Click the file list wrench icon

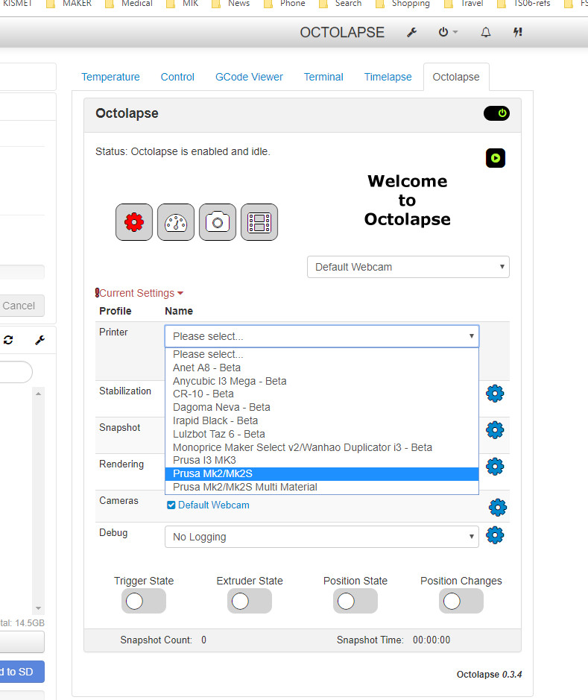pyautogui.click(x=39, y=340)
